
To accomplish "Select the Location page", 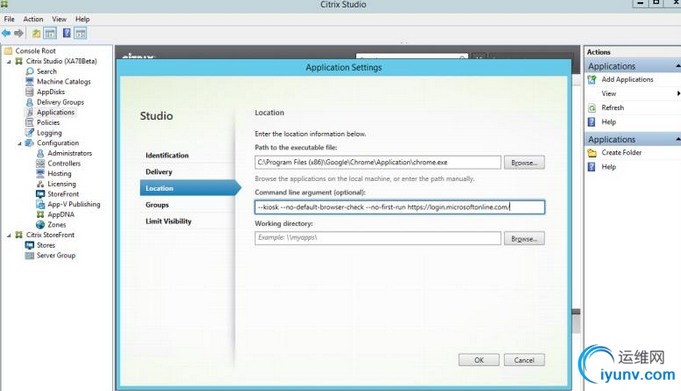I will (x=190, y=188).
